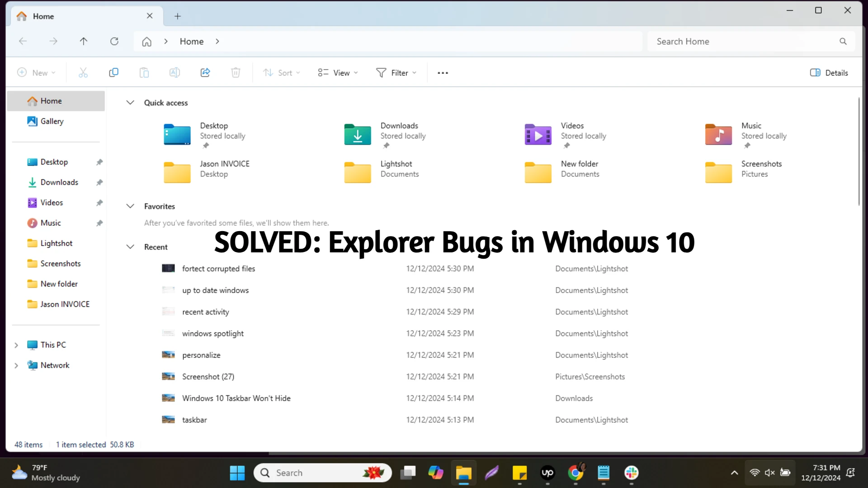Click the Refresh button in navigation bar

coord(114,42)
